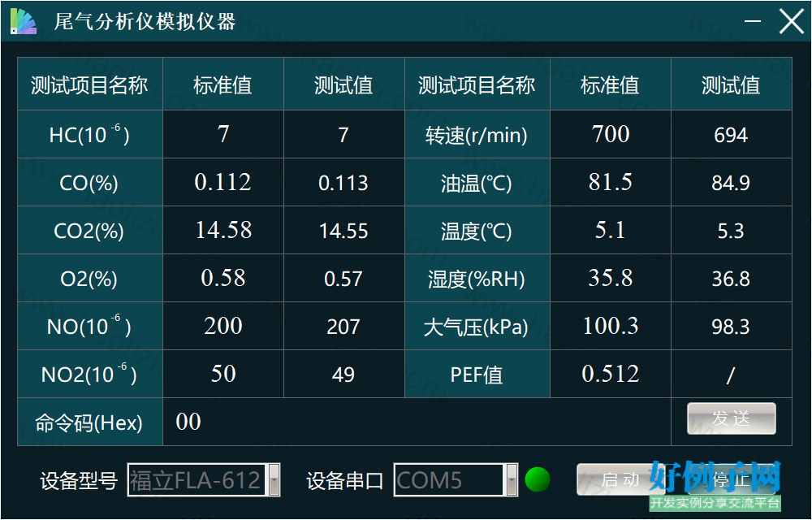Edit NO standard value 200
The height and width of the screenshot is (520, 812).
point(223,326)
